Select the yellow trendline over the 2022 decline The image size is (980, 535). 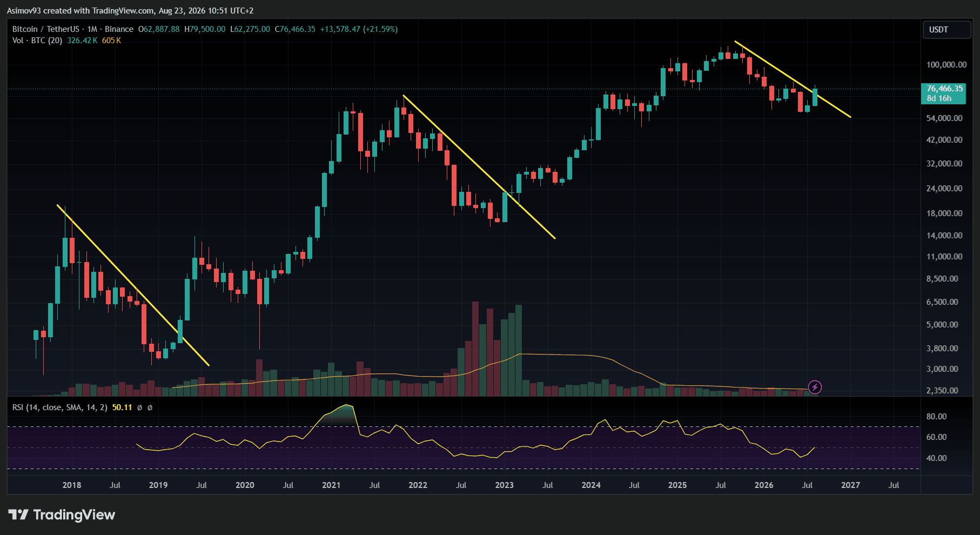tap(479, 167)
